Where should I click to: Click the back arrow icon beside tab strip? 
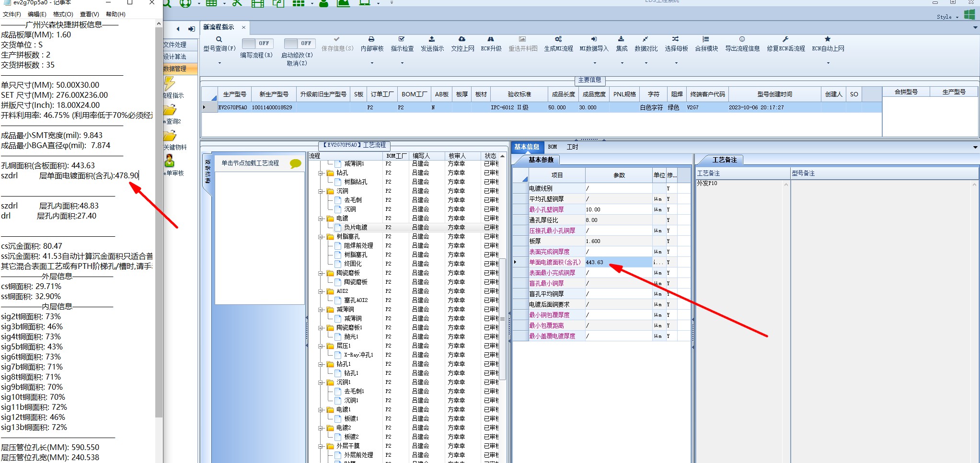click(x=178, y=29)
